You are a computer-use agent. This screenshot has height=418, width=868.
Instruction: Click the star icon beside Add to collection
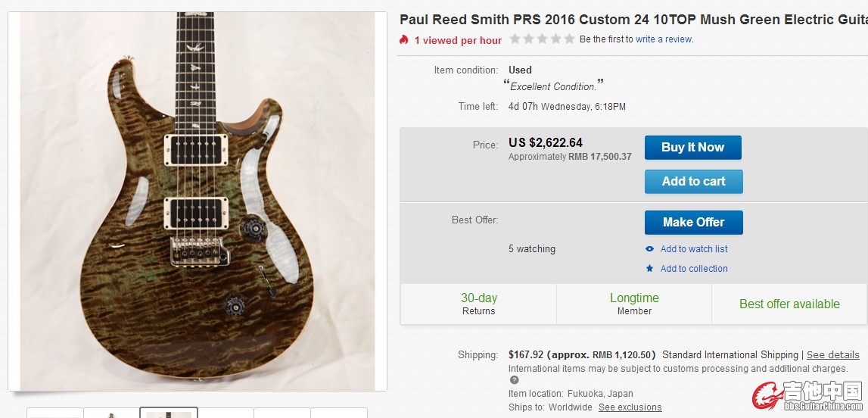coord(650,269)
